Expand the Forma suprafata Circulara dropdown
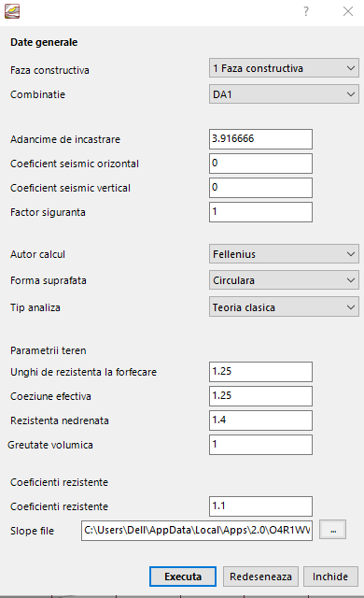 pos(284,280)
